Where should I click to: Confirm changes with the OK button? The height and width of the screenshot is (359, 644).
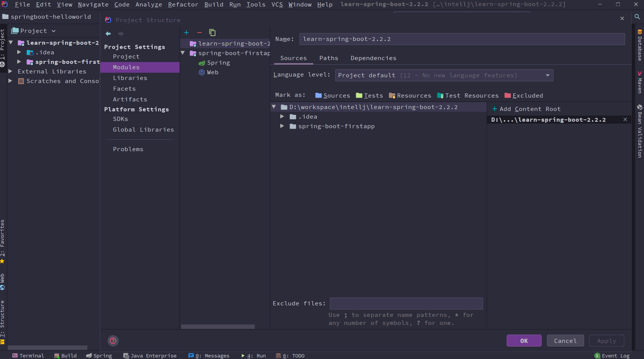point(524,341)
